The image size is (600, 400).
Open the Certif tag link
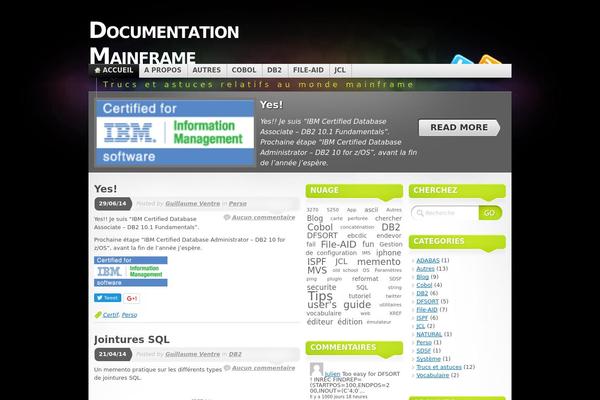(111, 315)
